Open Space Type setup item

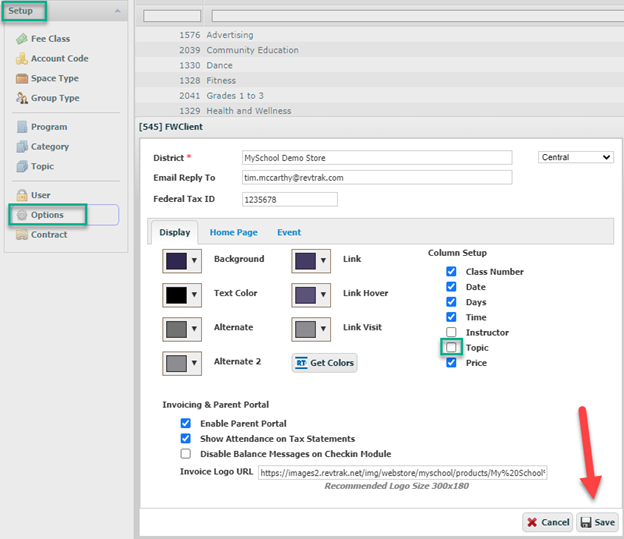pos(55,78)
